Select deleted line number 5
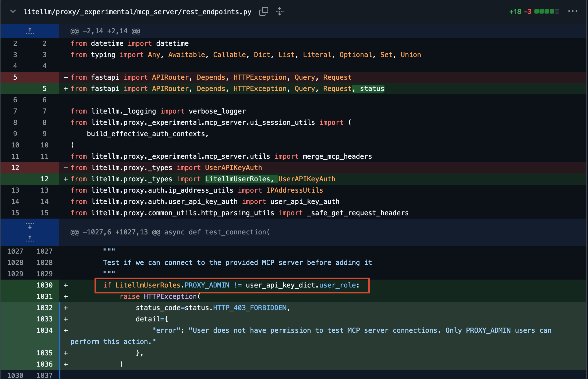This screenshot has height=379, width=588. (x=15, y=77)
